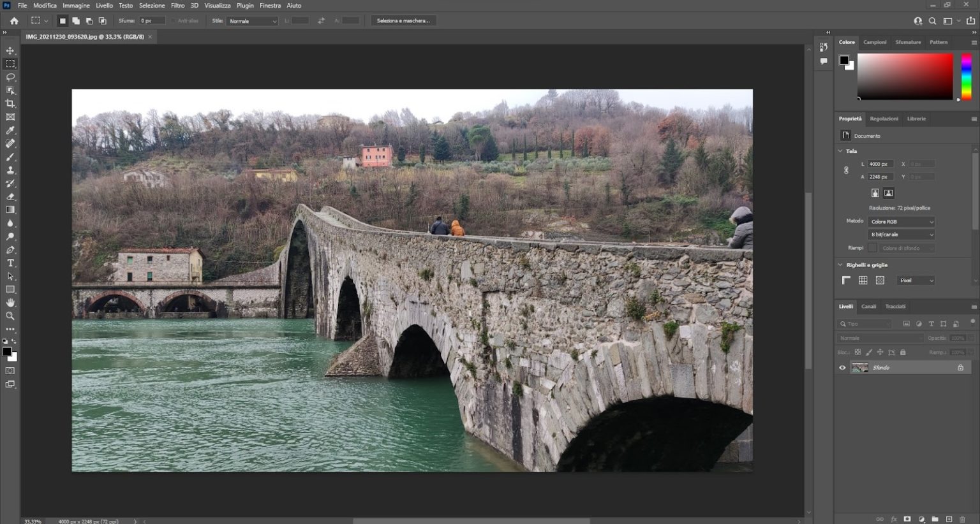Select the Eyedropper tool
980x524 pixels.
coord(10,130)
